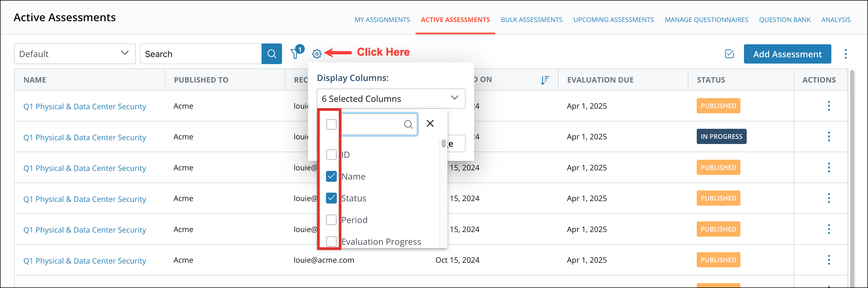Open the Default view dropdown
Viewport: 868px width, 288px height.
[74, 54]
